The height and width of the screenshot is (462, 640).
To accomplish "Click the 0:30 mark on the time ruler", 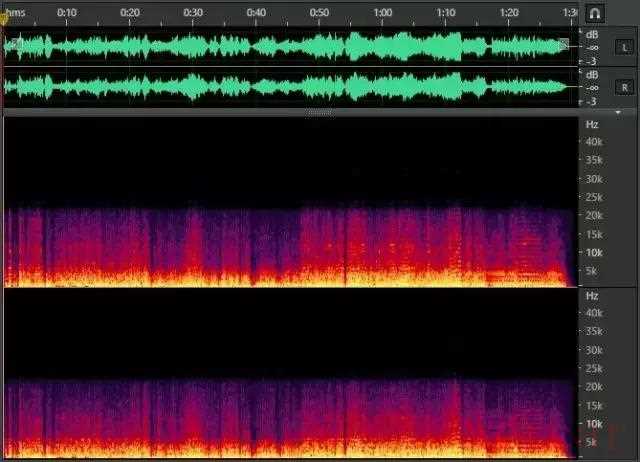I will click(193, 13).
